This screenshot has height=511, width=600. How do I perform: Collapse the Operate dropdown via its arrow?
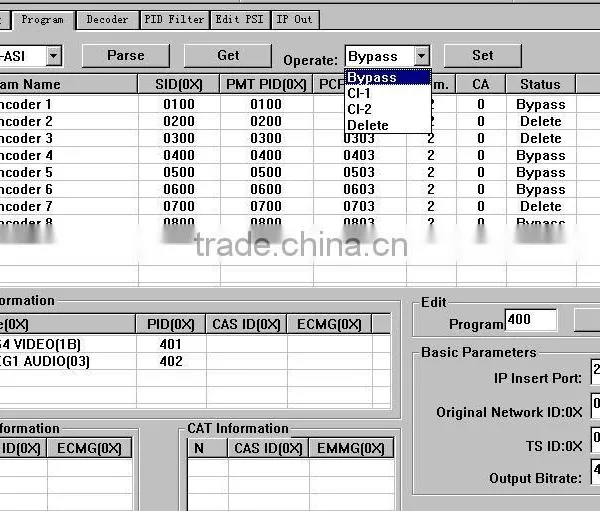tap(421, 56)
